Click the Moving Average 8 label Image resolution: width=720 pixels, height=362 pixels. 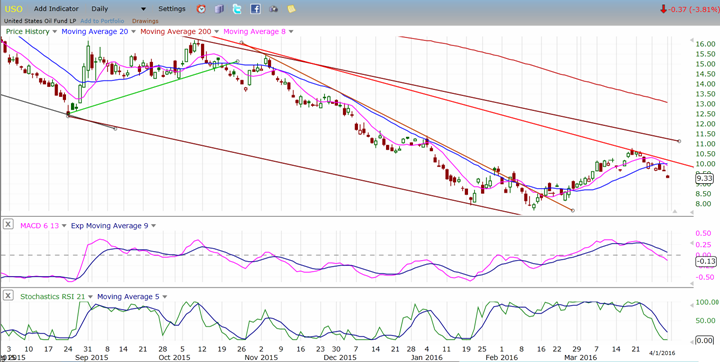[x=254, y=32]
